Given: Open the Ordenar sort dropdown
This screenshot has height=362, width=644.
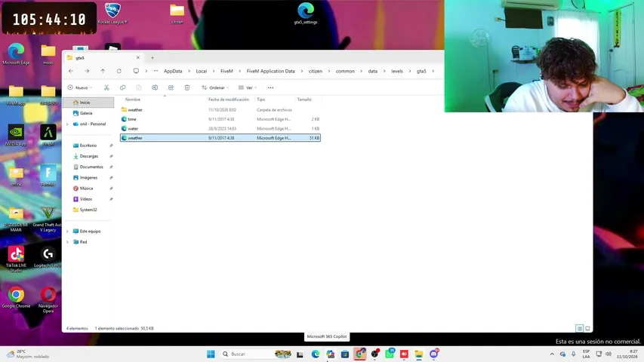Looking at the screenshot, I should pyautogui.click(x=215, y=87).
